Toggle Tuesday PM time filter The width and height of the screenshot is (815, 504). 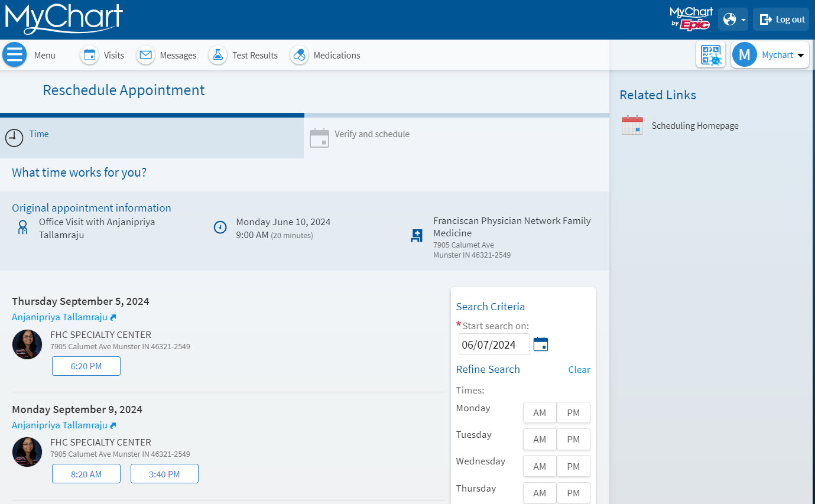tap(573, 440)
